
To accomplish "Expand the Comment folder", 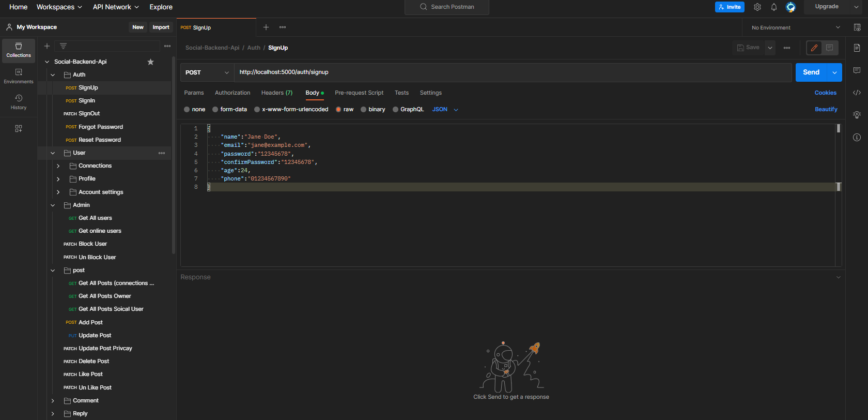I will pyautogui.click(x=53, y=401).
